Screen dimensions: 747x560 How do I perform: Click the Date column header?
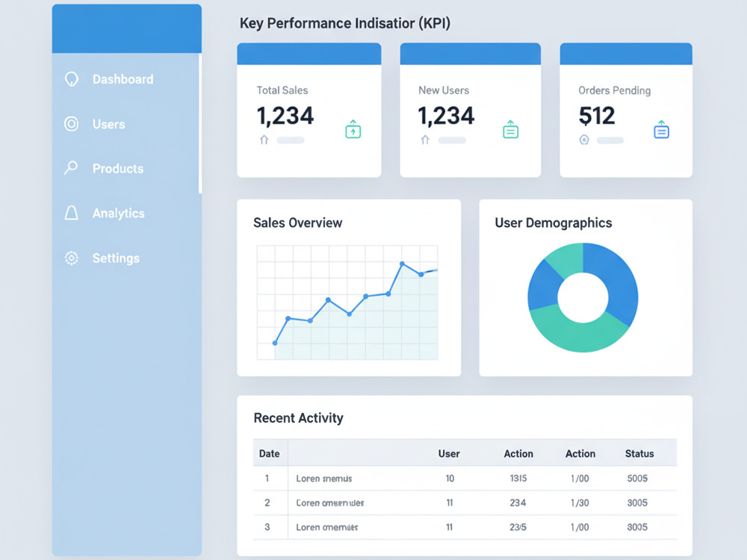[269, 454]
